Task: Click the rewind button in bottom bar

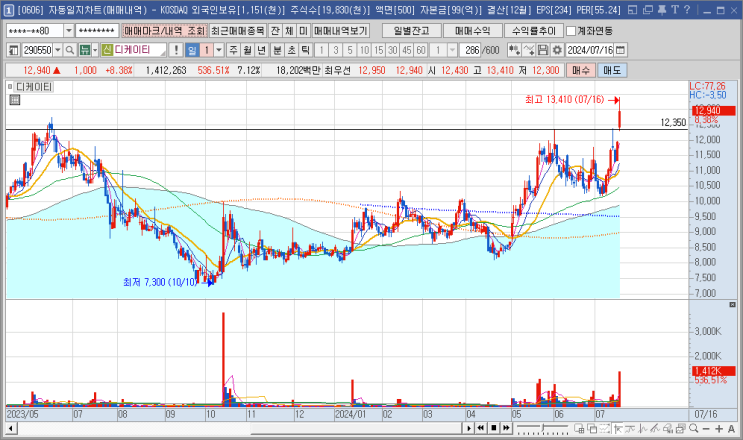Action: click(x=481, y=428)
